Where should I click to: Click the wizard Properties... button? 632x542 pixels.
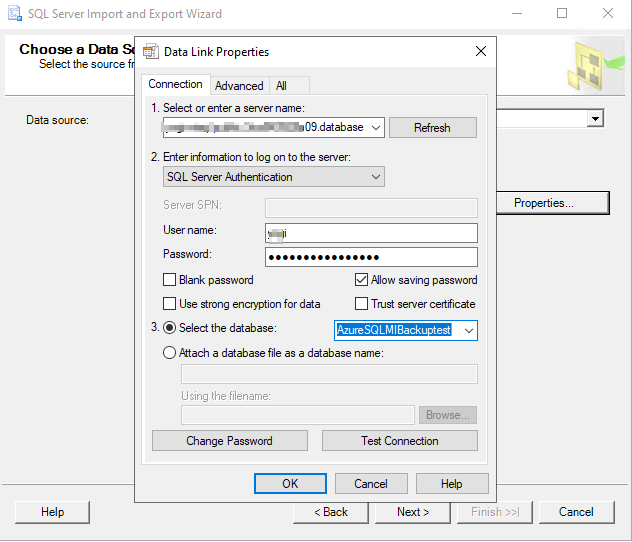[x=552, y=203]
